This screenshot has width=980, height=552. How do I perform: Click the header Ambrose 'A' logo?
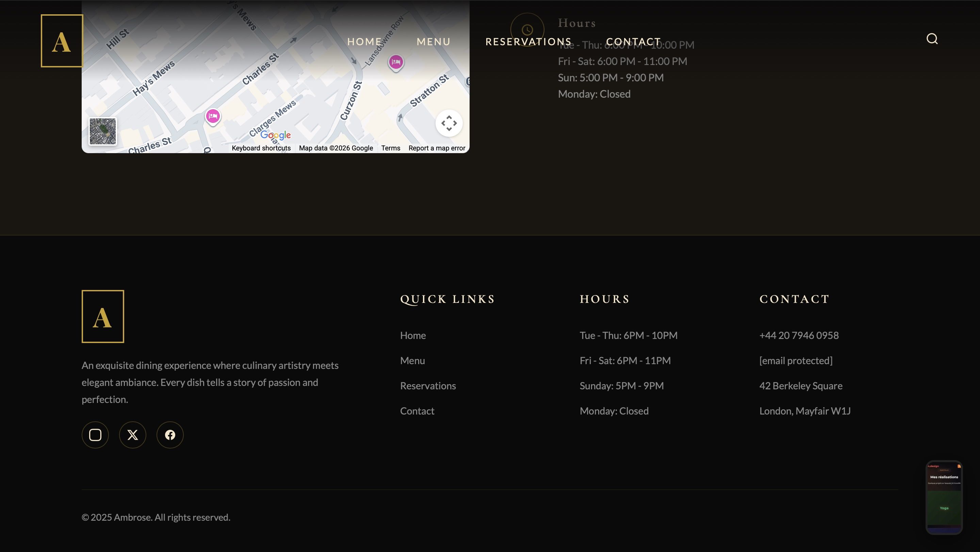click(62, 41)
